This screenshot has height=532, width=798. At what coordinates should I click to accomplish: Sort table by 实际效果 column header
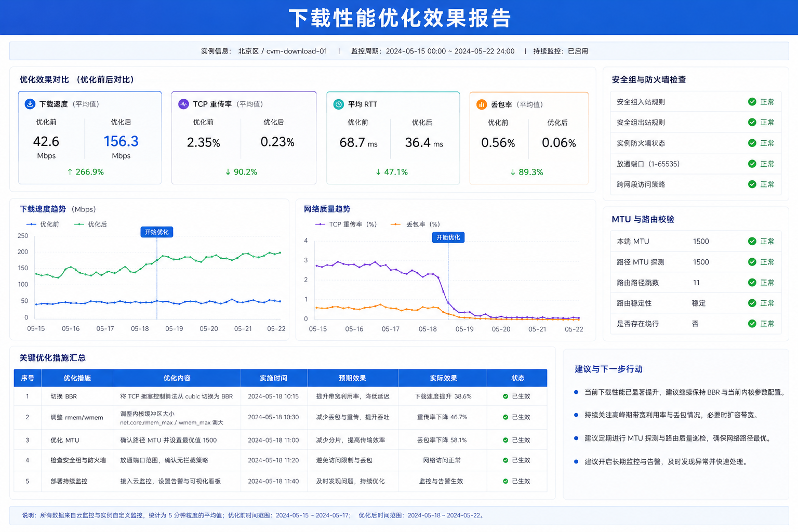(x=443, y=378)
